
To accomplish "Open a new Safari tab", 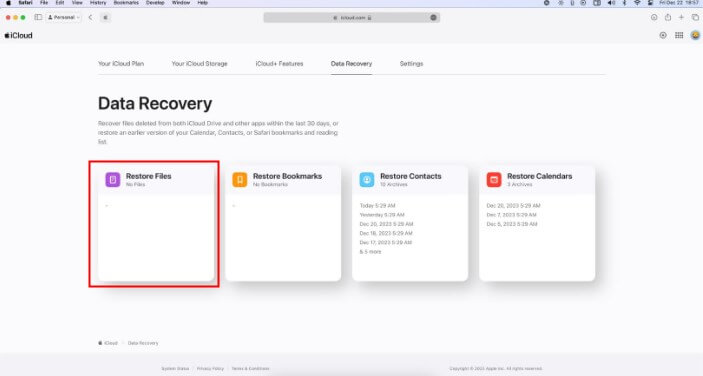I will [x=681, y=17].
